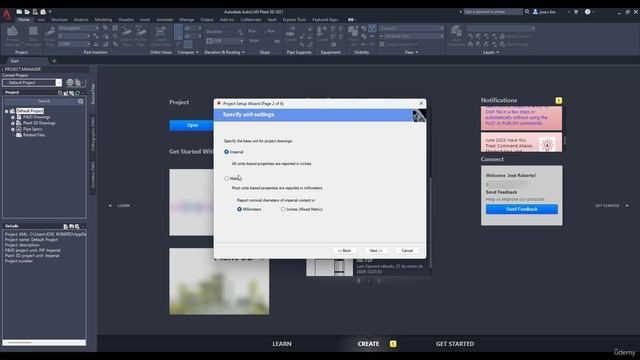Open the AutoCAD application menu logo
This screenshot has width=640, height=360.
tap(6, 15)
